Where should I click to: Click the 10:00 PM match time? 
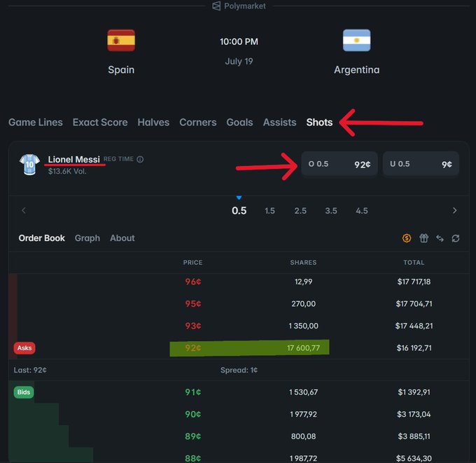(239, 41)
